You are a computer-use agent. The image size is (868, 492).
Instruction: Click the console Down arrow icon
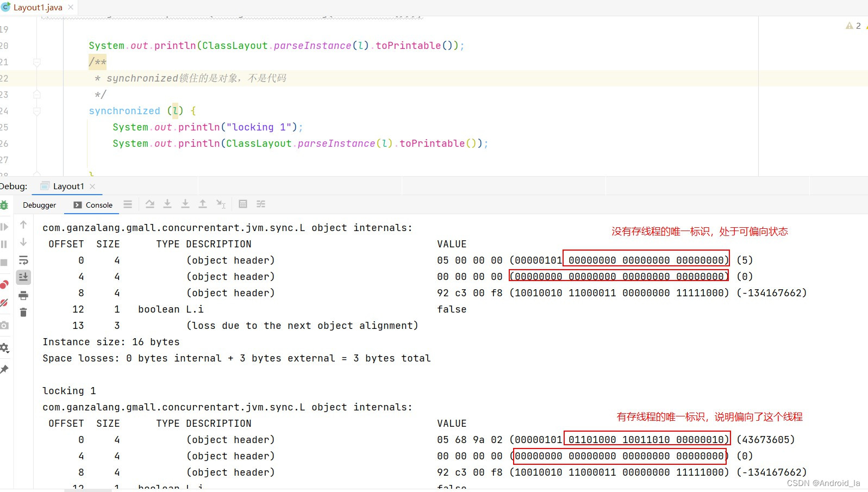23,242
